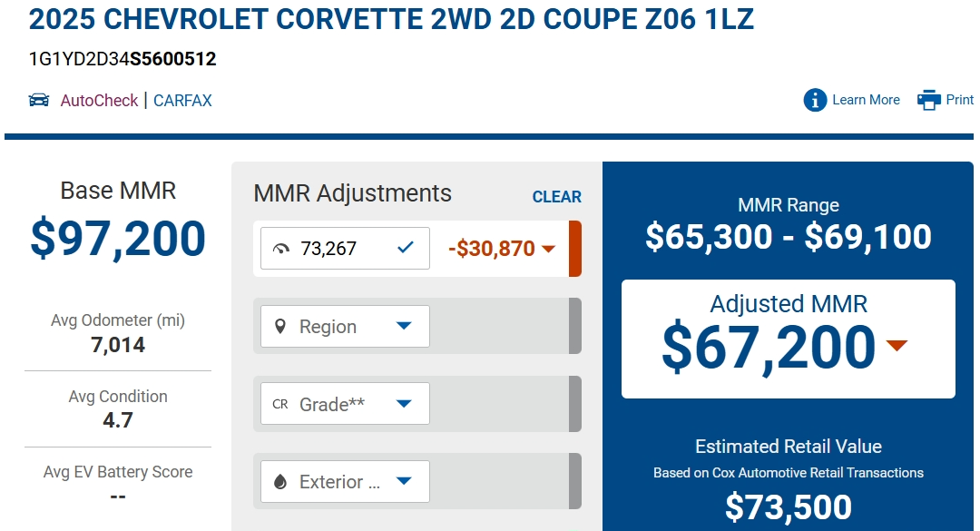Clear all MMR adjustments
This screenshot has width=980, height=531.
coord(557,197)
